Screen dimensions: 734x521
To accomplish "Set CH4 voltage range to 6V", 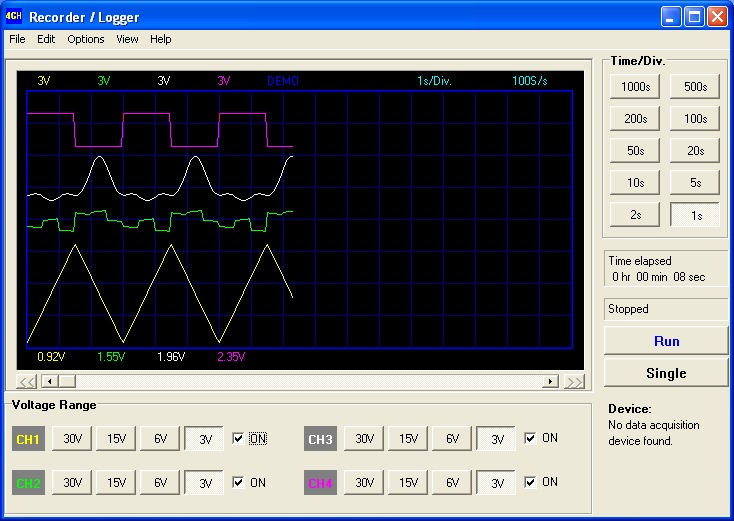I will pos(452,483).
